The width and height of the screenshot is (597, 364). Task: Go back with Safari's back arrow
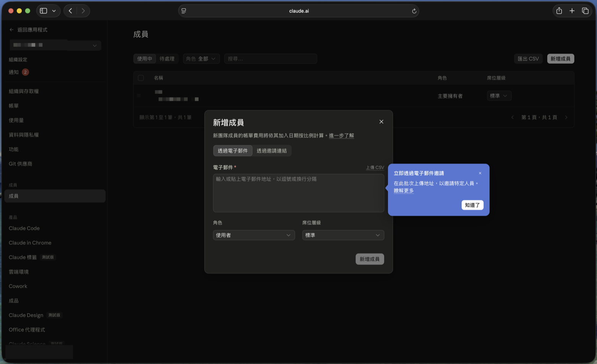pos(70,11)
